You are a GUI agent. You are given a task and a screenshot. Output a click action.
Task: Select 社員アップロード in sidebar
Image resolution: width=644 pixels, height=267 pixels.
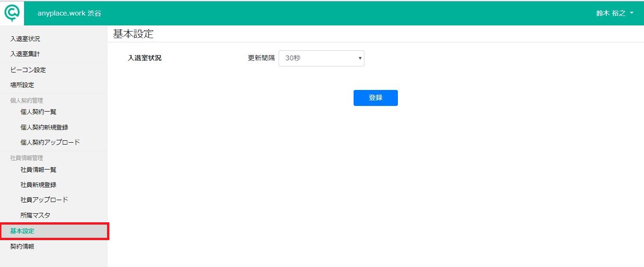[x=44, y=200]
